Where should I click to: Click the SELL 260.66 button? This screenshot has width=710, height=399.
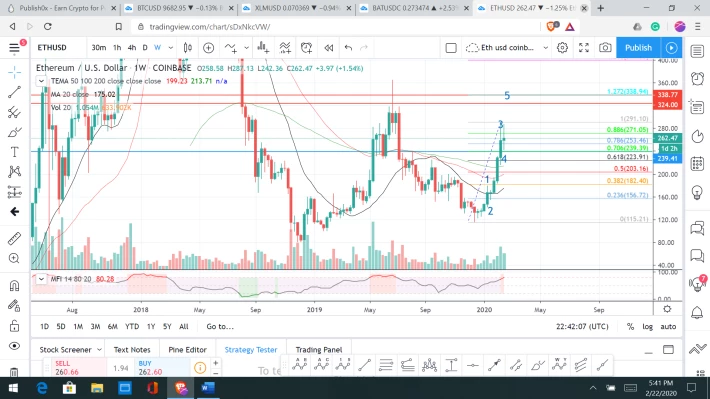(x=79, y=367)
